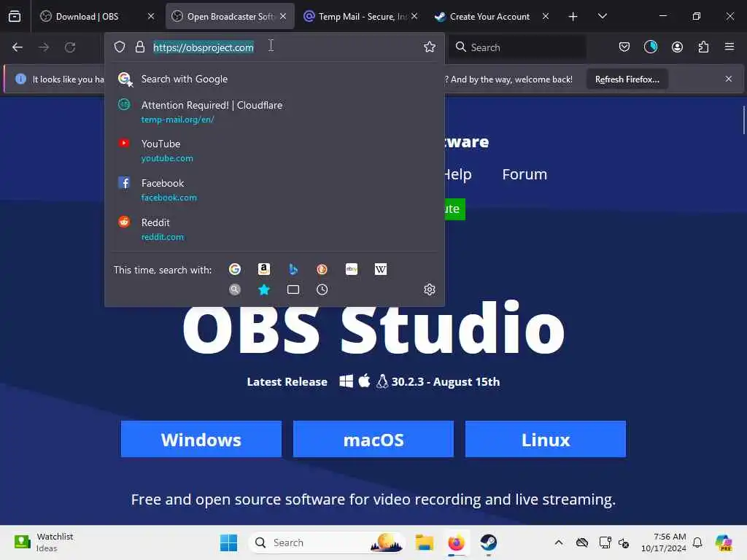
Task: Open Firefox View icon in tab bar
Action: (x=15, y=16)
